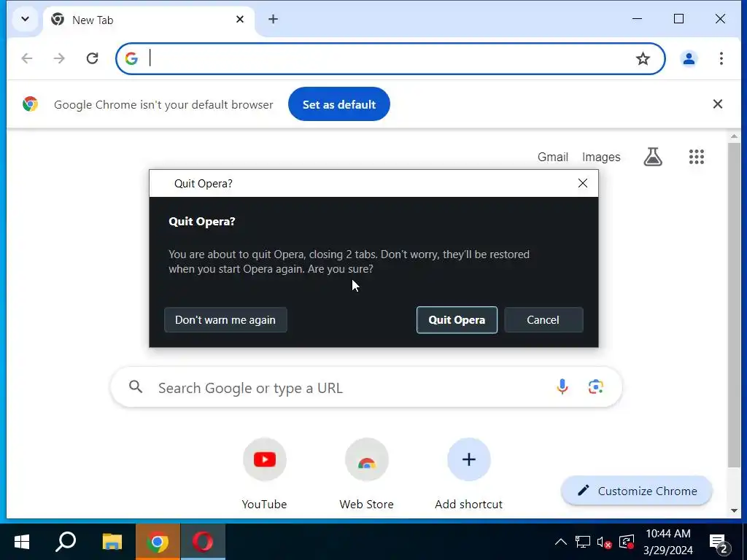Click the page vertical scrollbar
Screen dimensions: 747x560
[734, 305]
